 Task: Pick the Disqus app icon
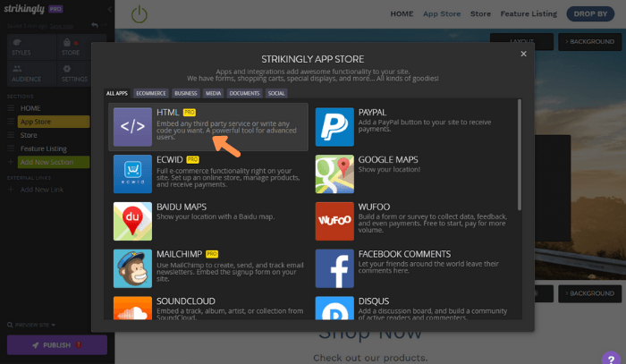tap(334, 309)
